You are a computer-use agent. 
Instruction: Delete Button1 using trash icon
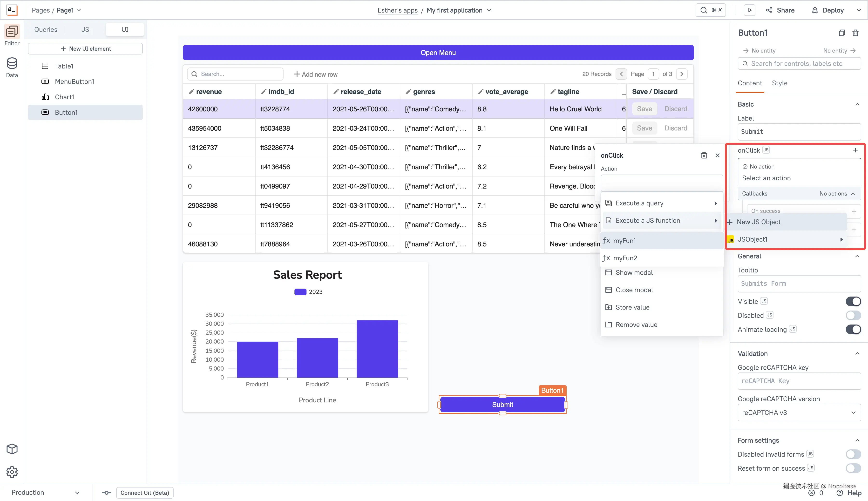pos(855,33)
